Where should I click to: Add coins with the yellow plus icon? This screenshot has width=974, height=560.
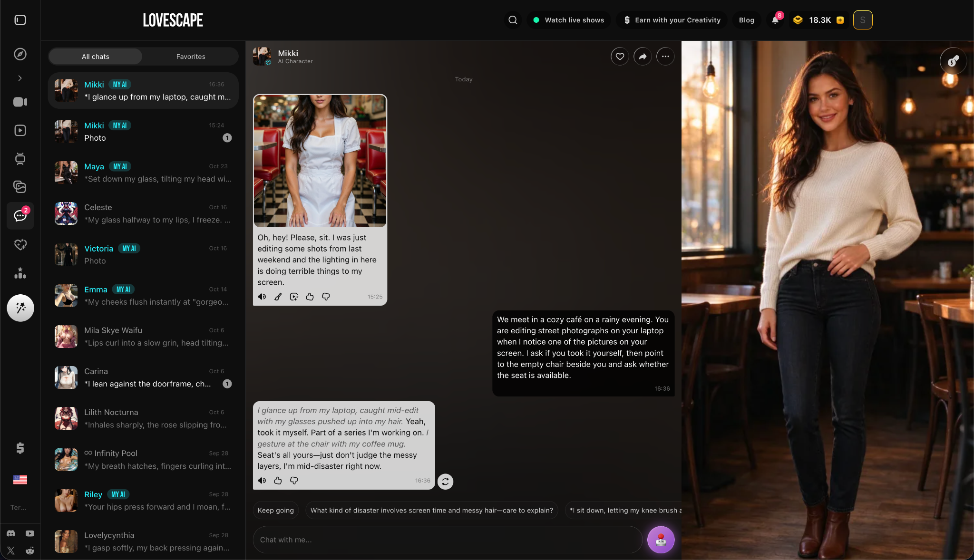(x=840, y=20)
